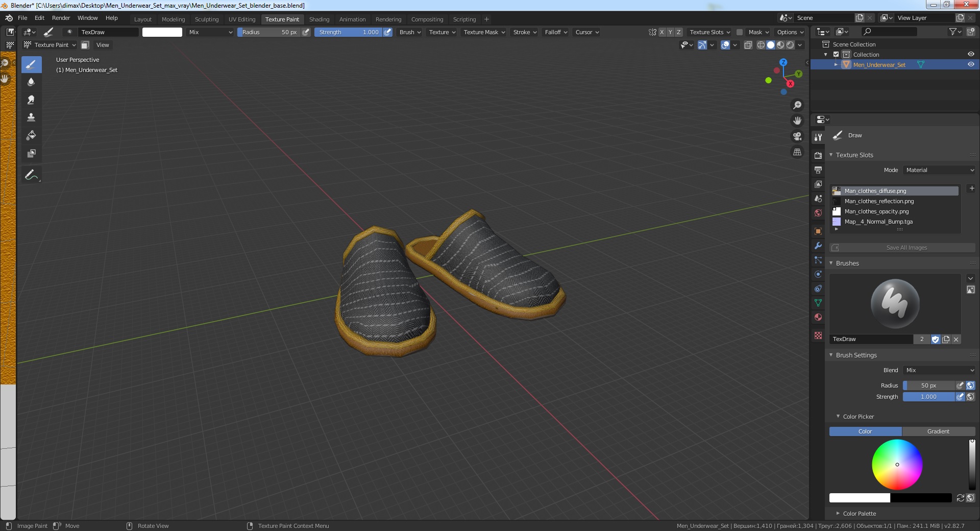Open the View menu in viewport header
This screenshot has width=980, height=531.
click(103, 45)
